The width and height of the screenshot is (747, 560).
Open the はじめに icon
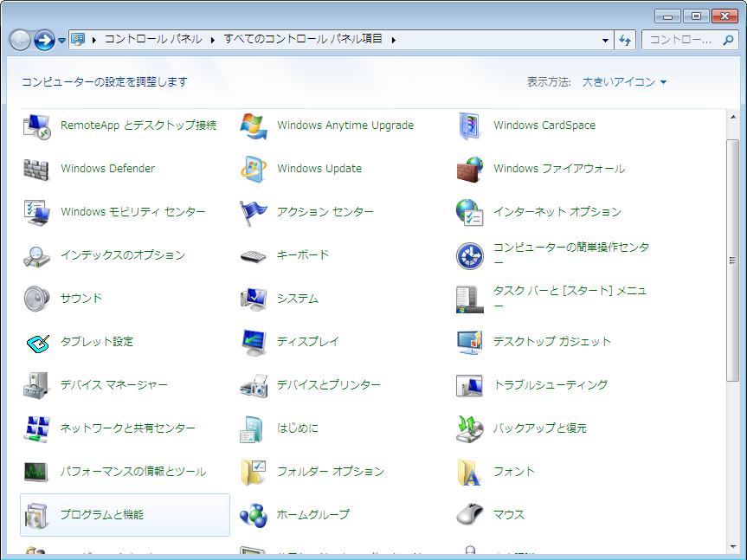251,429
